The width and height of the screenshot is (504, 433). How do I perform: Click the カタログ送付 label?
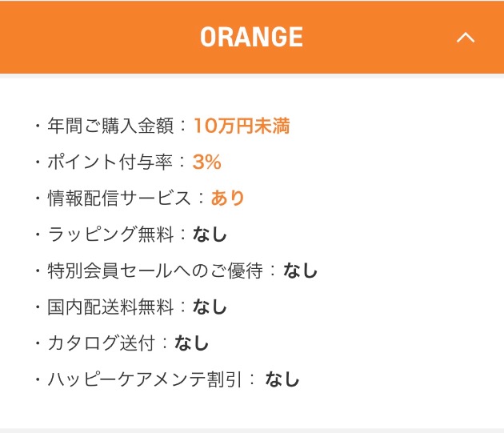102,343
